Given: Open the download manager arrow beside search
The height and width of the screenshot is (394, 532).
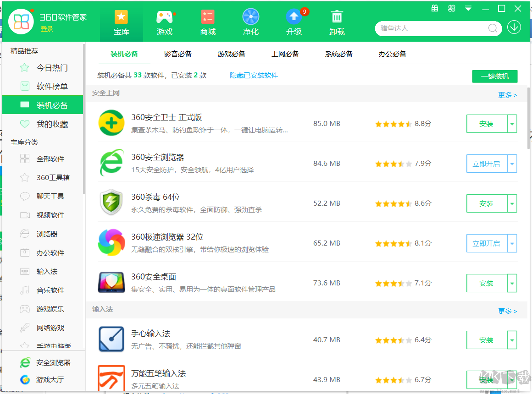Looking at the screenshot, I should coord(514,27).
